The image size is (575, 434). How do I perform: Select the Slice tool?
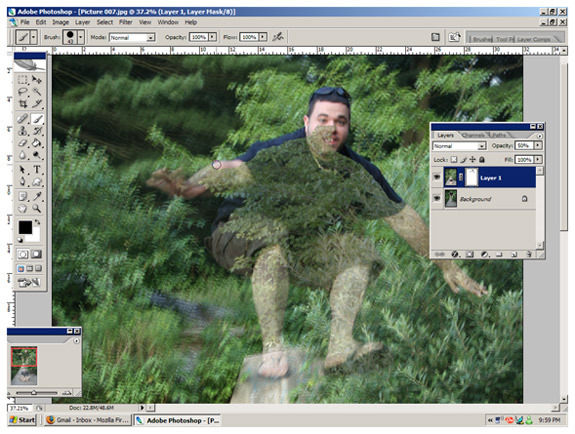click(x=36, y=104)
